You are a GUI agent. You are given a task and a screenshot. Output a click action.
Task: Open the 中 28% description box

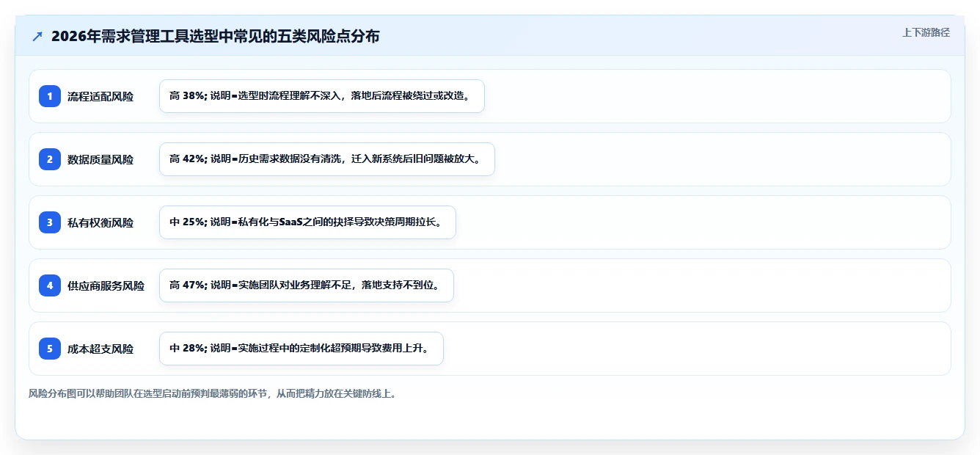click(301, 349)
